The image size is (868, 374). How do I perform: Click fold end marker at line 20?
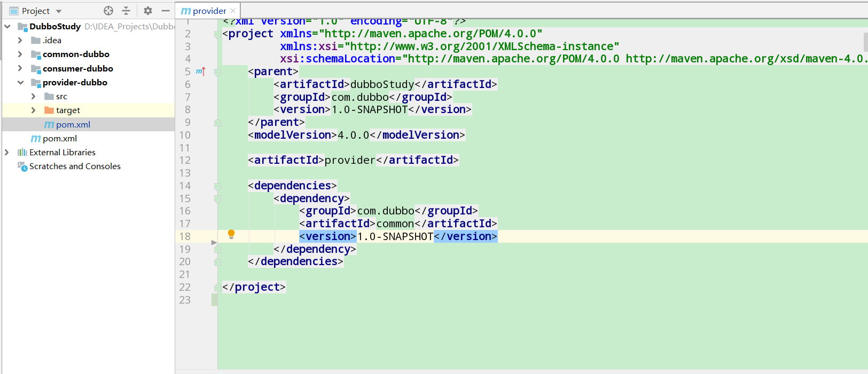click(217, 262)
